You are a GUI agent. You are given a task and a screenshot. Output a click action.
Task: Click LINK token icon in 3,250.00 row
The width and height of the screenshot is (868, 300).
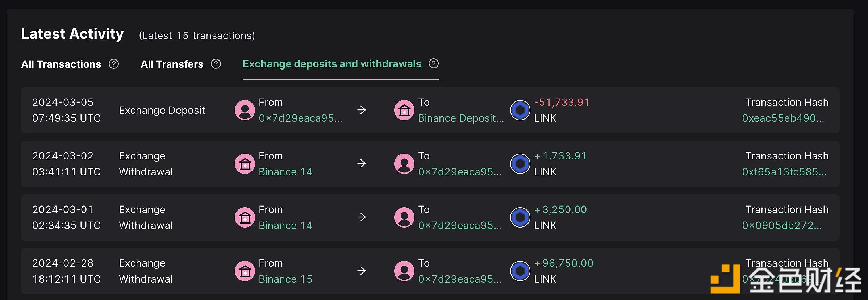pyautogui.click(x=520, y=217)
